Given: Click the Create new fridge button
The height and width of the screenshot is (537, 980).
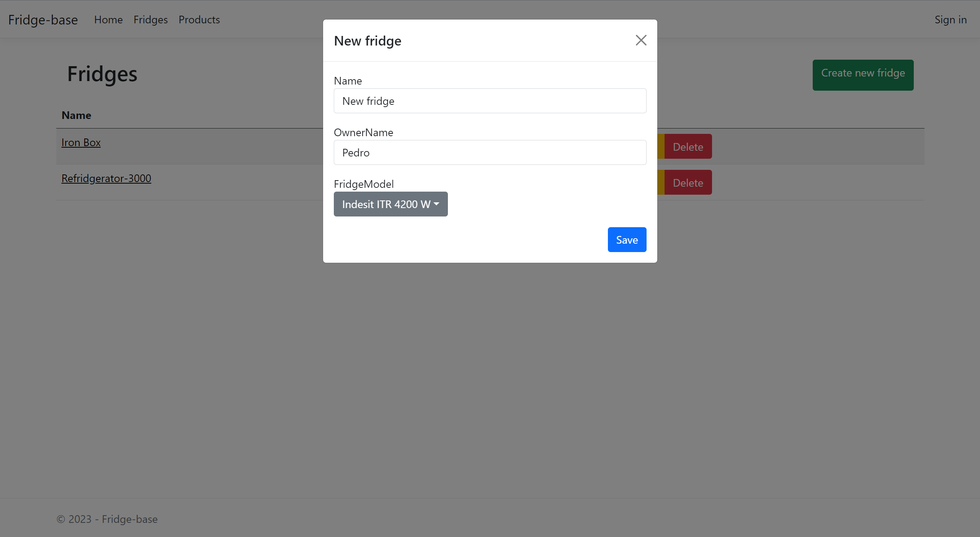Looking at the screenshot, I should click(x=862, y=75).
